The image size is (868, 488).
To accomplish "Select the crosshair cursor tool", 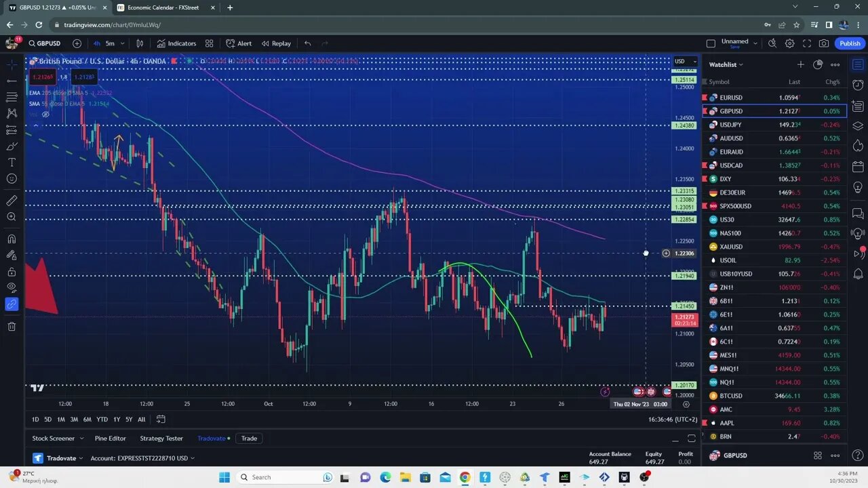I will [x=12, y=64].
